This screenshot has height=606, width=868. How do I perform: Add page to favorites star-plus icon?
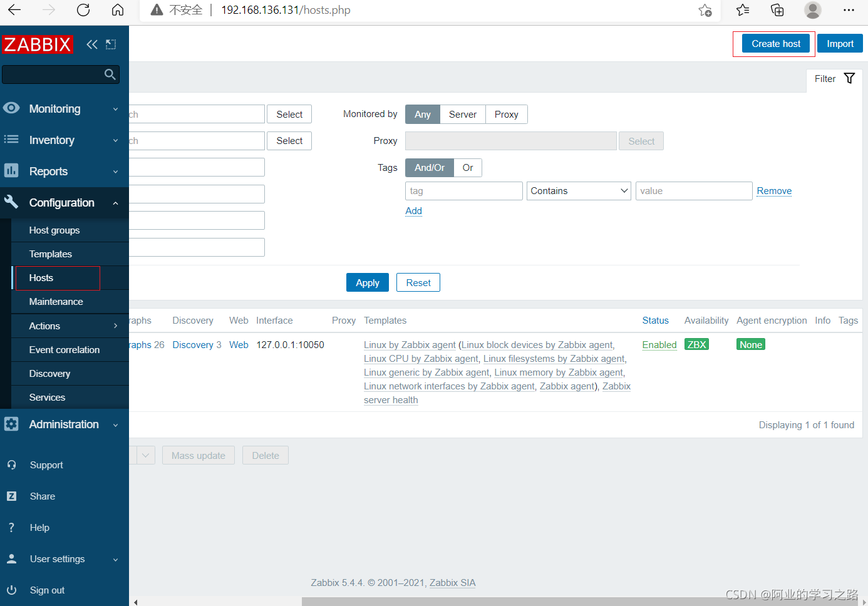click(x=705, y=10)
